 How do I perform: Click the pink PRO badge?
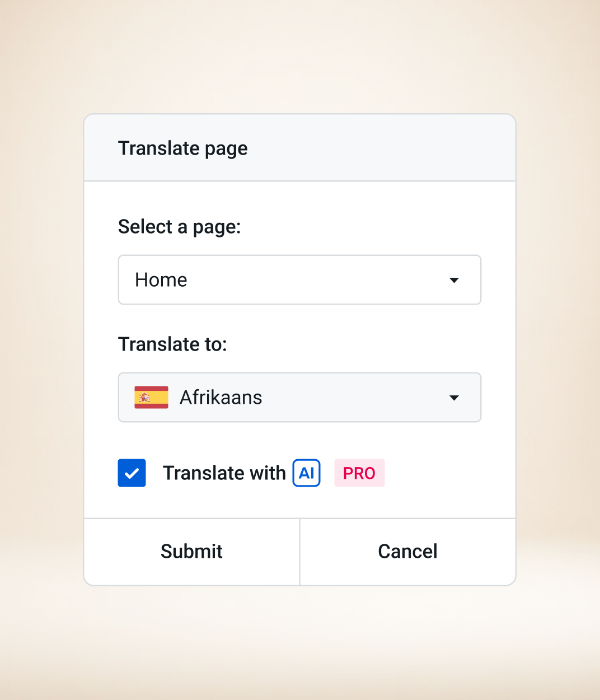click(x=359, y=473)
